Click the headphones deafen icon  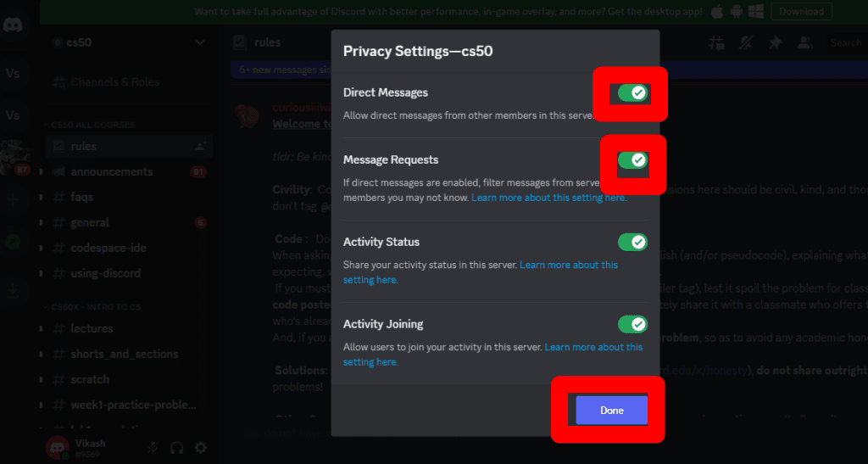[177, 447]
